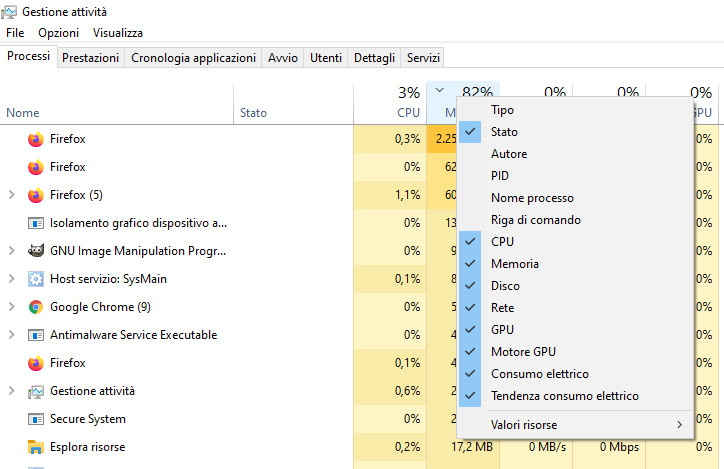Click the Esplora risorse folder icon
The height and width of the screenshot is (469, 724).
point(36,447)
